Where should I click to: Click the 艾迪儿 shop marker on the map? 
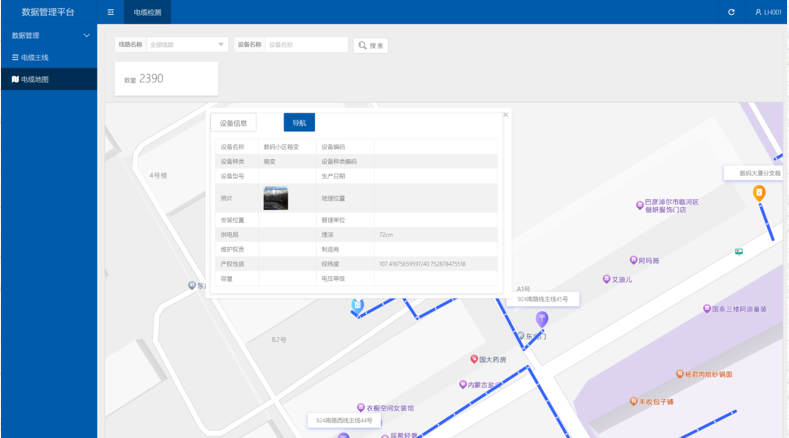point(606,279)
